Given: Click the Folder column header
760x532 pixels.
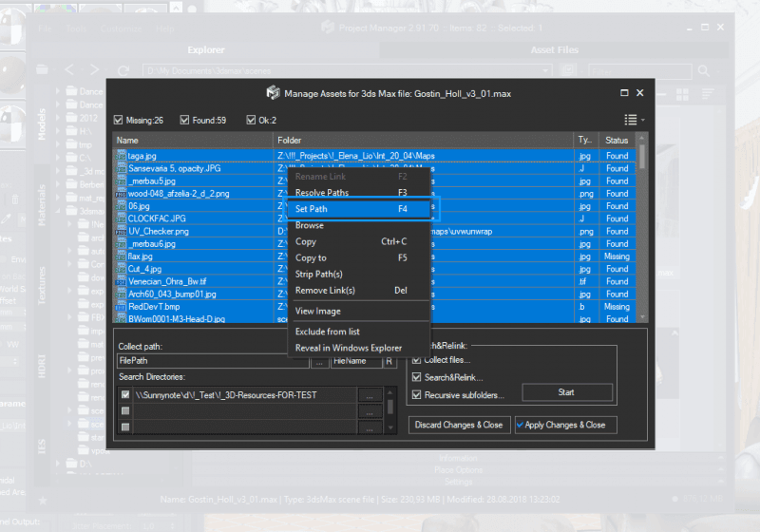Looking at the screenshot, I should (x=423, y=140).
